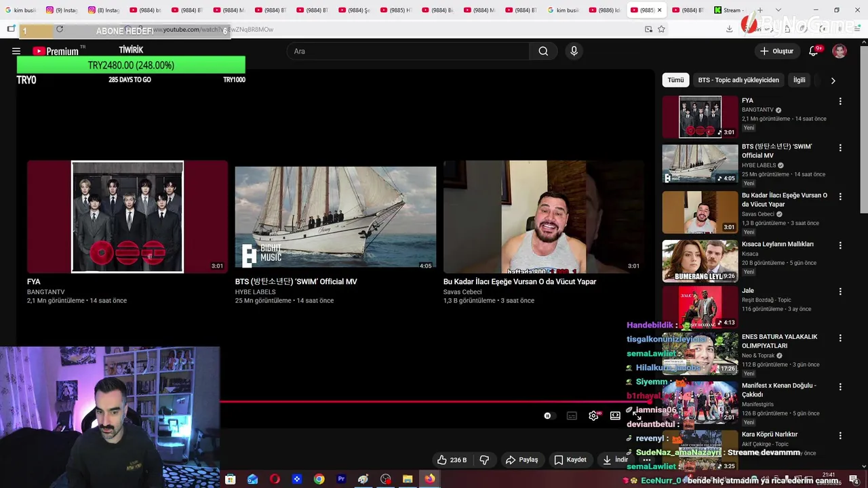Play the Savas Cebeci end-screen video
868x488 pixels.
544,216
